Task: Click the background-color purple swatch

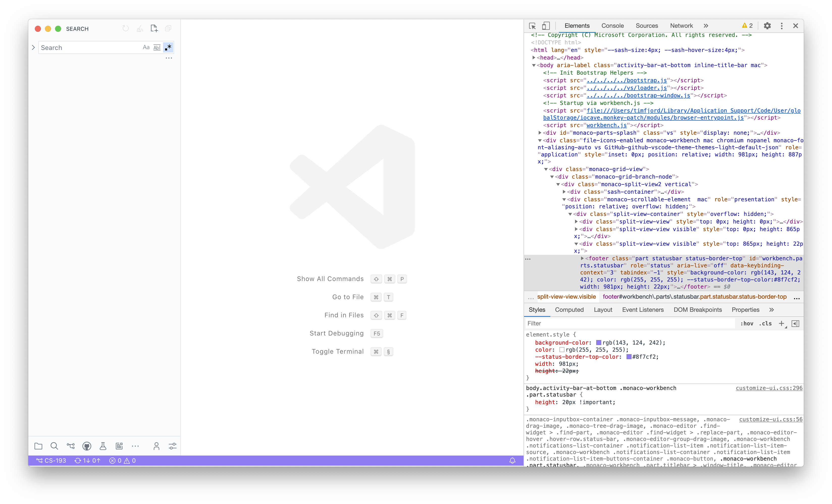Action: pos(599,342)
